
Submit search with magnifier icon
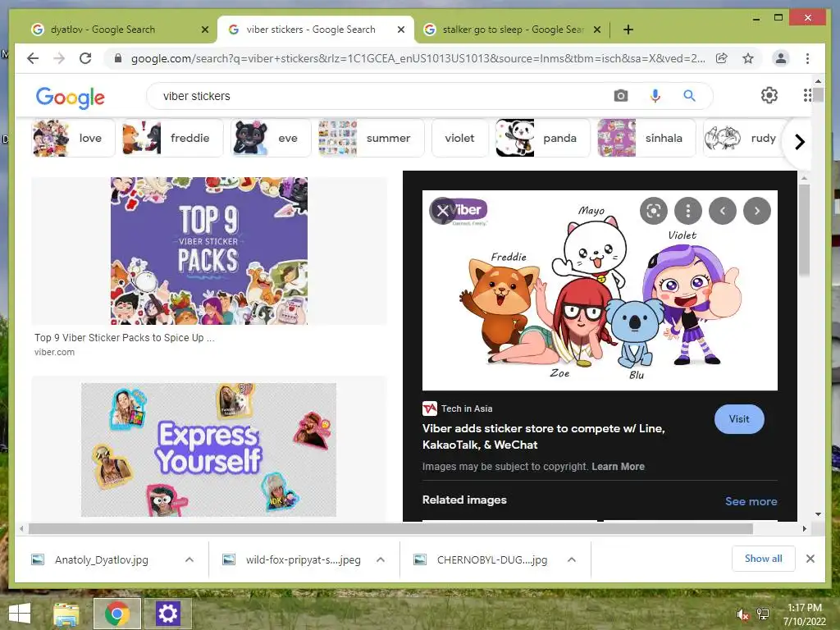(689, 96)
